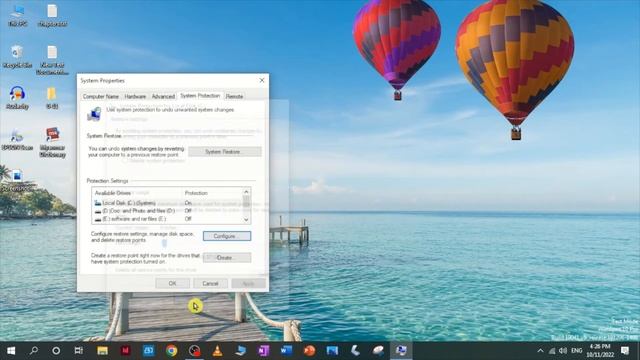Show hidden system tray icons
This screenshot has width=640, height=360.
pos(540,351)
